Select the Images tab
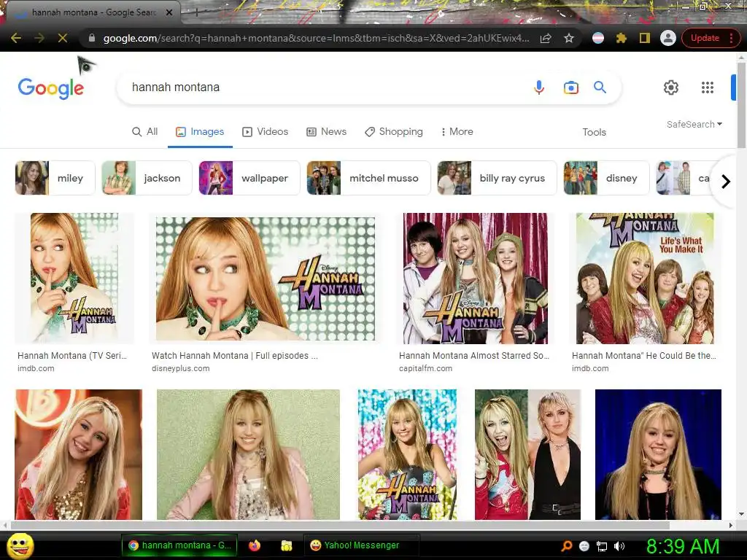 [200, 132]
